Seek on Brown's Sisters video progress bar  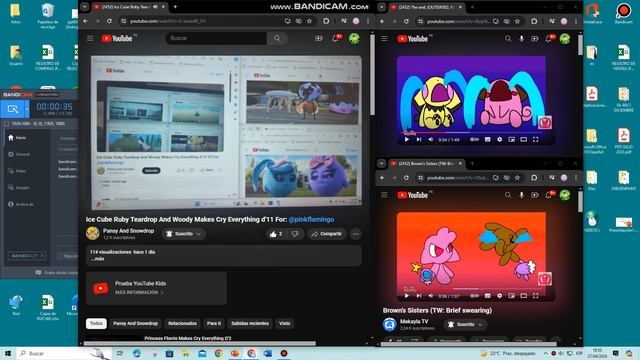coord(471,289)
